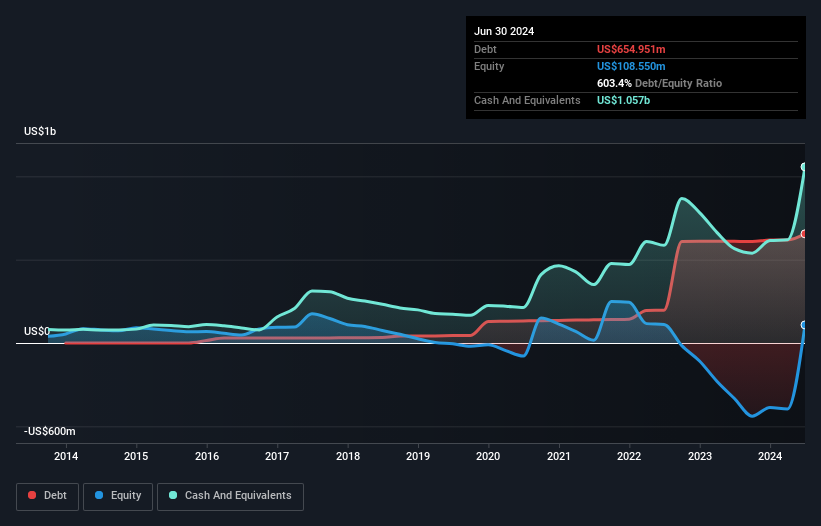
Task: Click the 2016 x-axis label
Action: coord(207,456)
